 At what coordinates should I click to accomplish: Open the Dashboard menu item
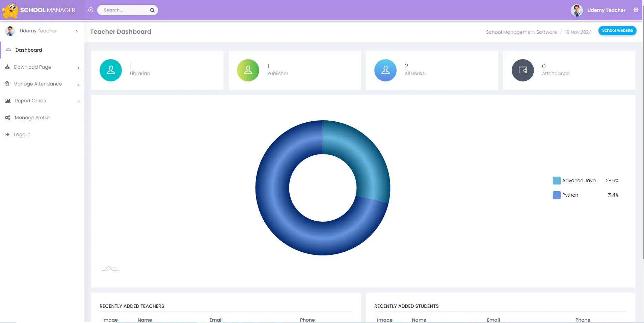pyautogui.click(x=29, y=50)
